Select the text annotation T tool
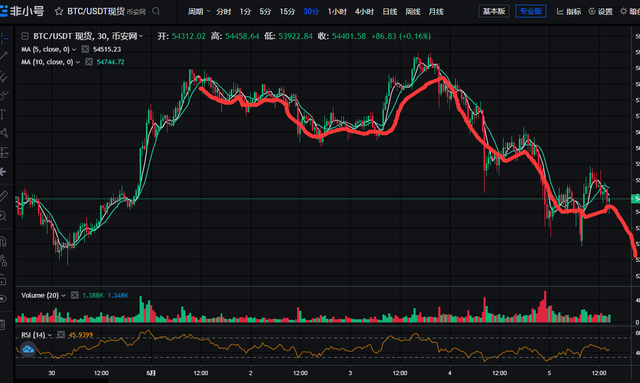Screen dimensions: 640x383 tap(3, 114)
